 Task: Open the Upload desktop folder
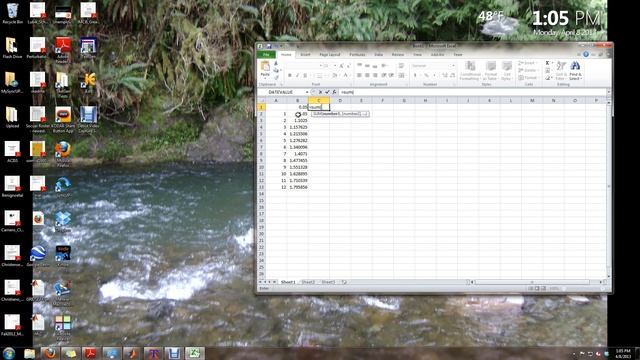coord(12,117)
